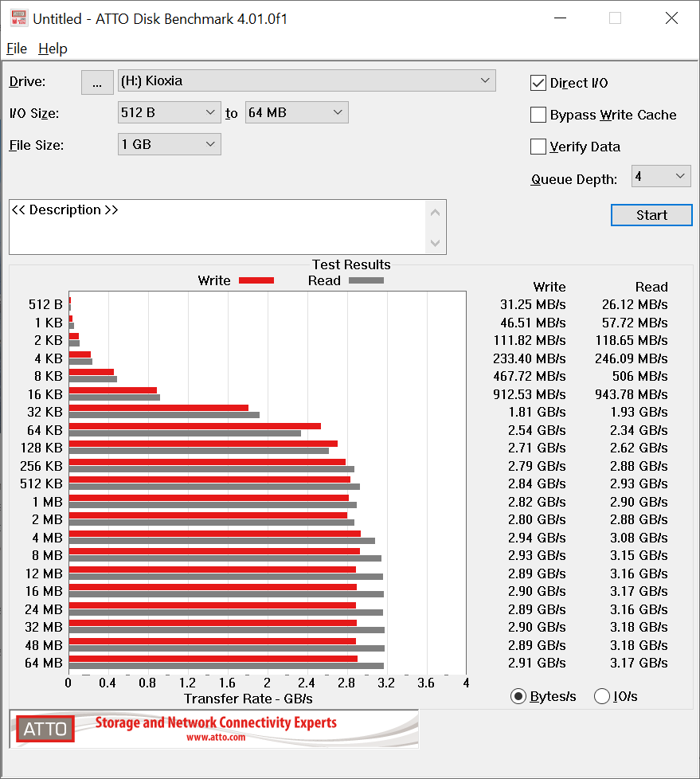The image size is (700, 779).
Task: Enable Bypass Write Cache checkbox
Action: 538,115
